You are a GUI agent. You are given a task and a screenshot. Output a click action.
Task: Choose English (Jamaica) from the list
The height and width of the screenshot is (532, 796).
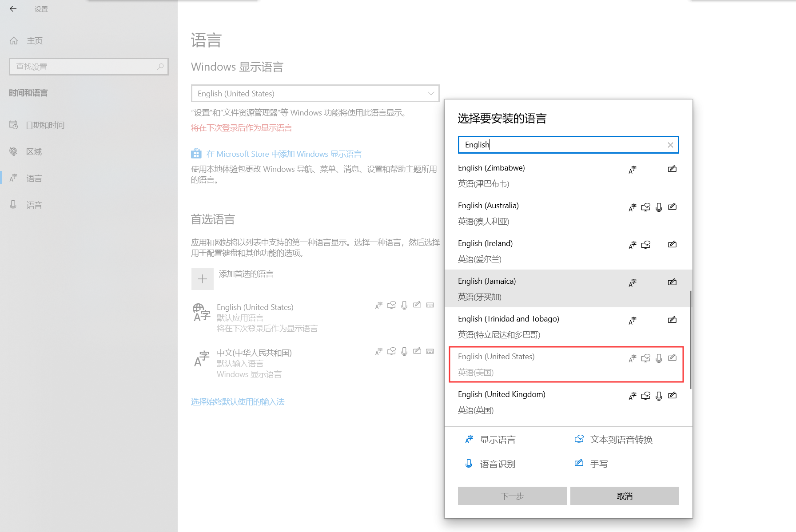coord(569,289)
